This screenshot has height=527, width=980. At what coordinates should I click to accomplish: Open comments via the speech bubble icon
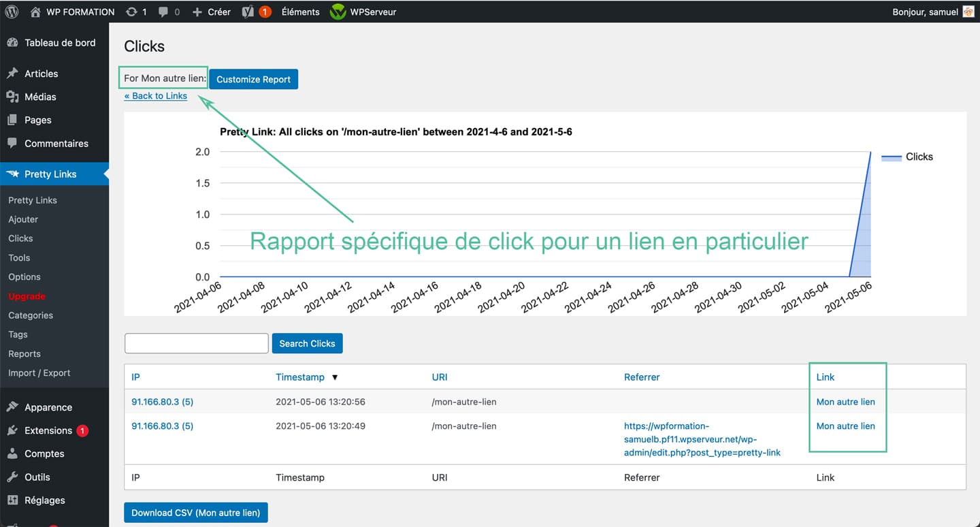[163, 11]
